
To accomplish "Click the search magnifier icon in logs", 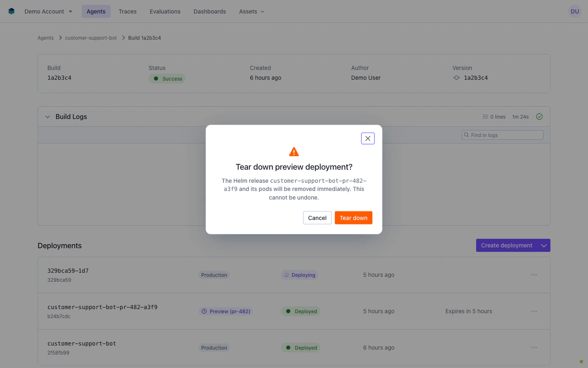I will [x=466, y=135].
